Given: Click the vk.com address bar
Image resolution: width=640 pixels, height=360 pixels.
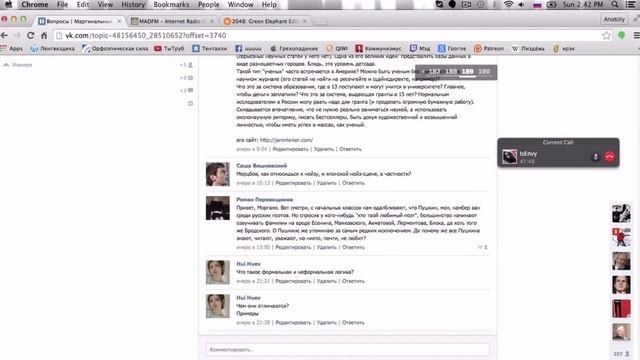Looking at the screenshot, I should coord(327,36).
